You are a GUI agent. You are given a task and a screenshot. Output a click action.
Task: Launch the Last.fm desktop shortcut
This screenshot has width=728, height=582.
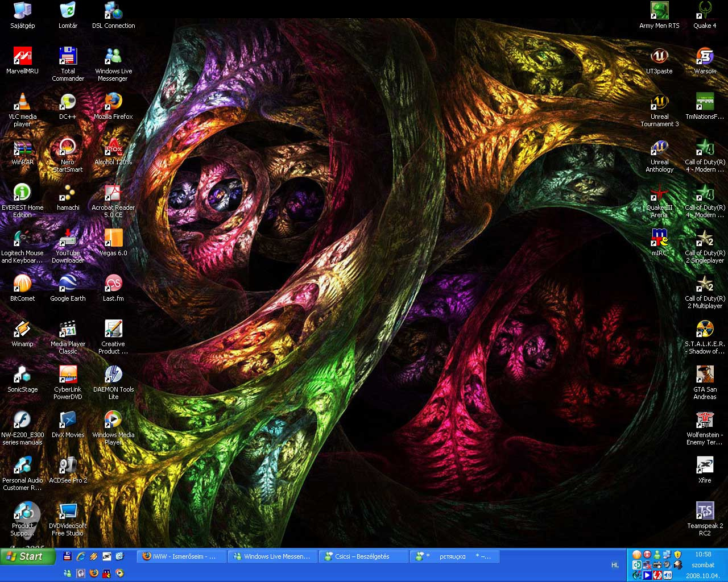114,288
